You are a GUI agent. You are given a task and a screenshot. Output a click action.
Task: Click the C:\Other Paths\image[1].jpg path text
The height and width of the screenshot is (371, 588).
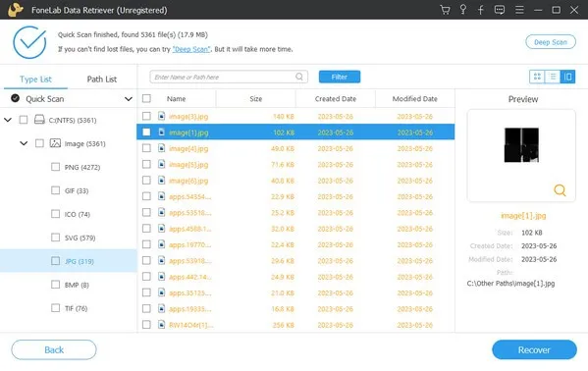point(510,284)
